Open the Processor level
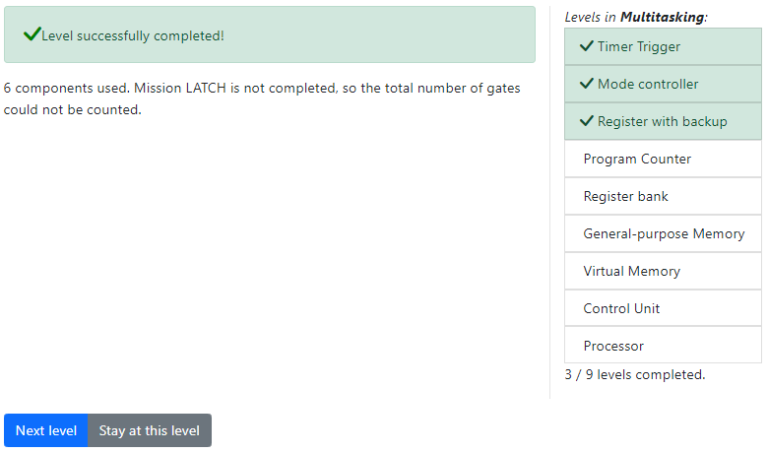This screenshot has height=453, width=768. click(x=613, y=346)
